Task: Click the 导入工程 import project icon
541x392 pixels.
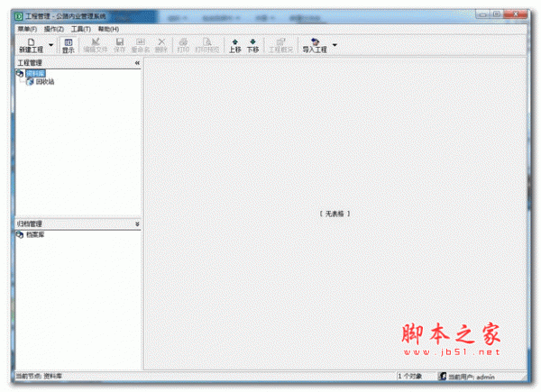Action: [x=315, y=41]
